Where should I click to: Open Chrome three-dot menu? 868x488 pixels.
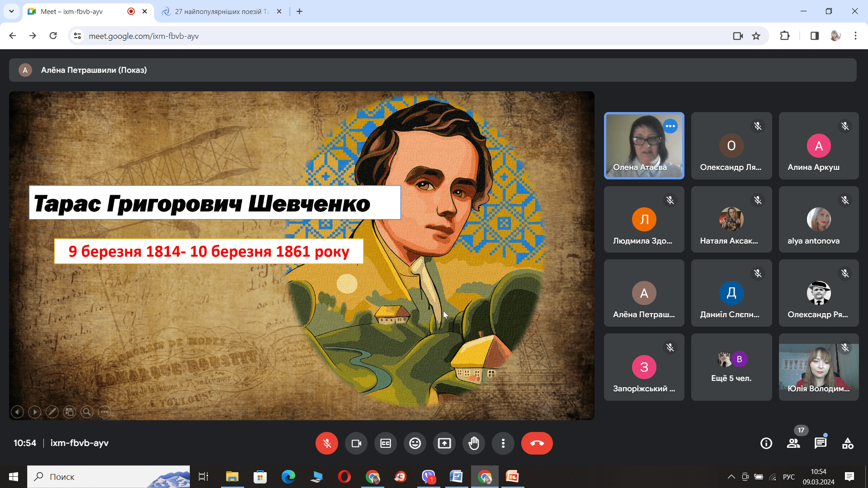[x=855, y=36]
